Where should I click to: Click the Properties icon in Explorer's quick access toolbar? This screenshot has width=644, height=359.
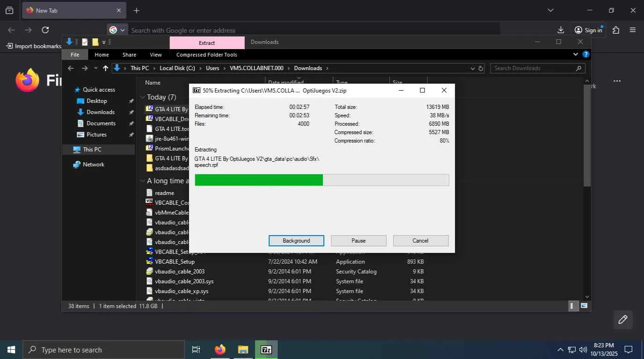point(85,42)
